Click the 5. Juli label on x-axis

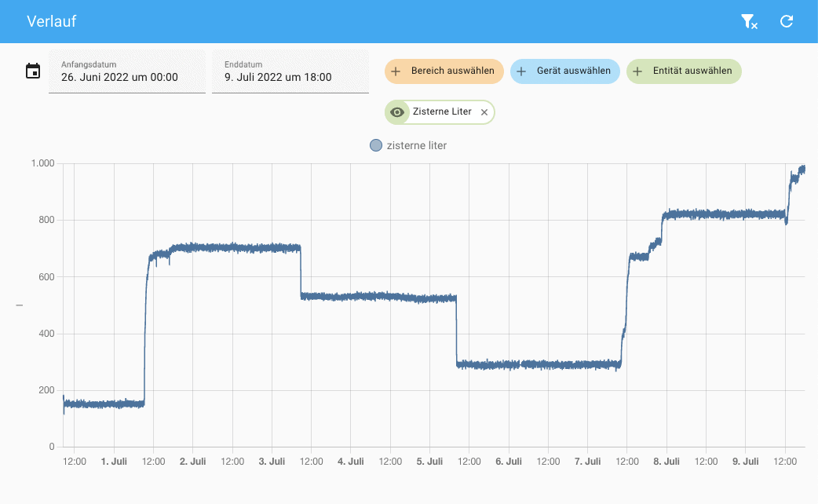point(429,462)
